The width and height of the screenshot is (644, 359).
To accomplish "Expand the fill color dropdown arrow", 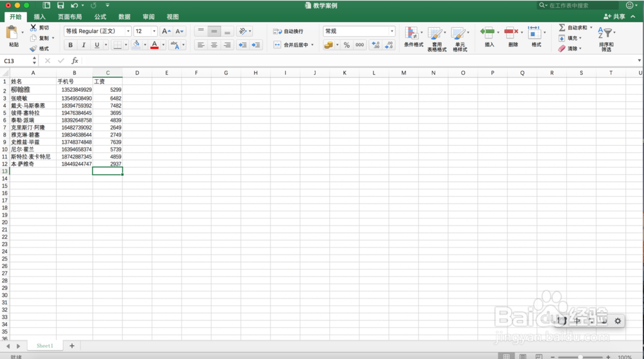I will coord(144,45).
